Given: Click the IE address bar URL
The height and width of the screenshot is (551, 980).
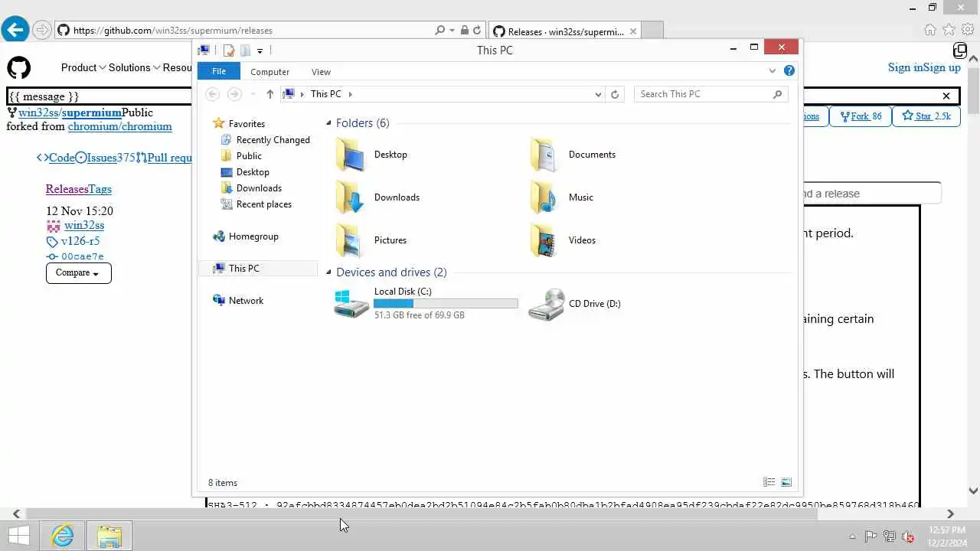Looking at the screenshot, I should pyautogui.click(x=172, y=31).
